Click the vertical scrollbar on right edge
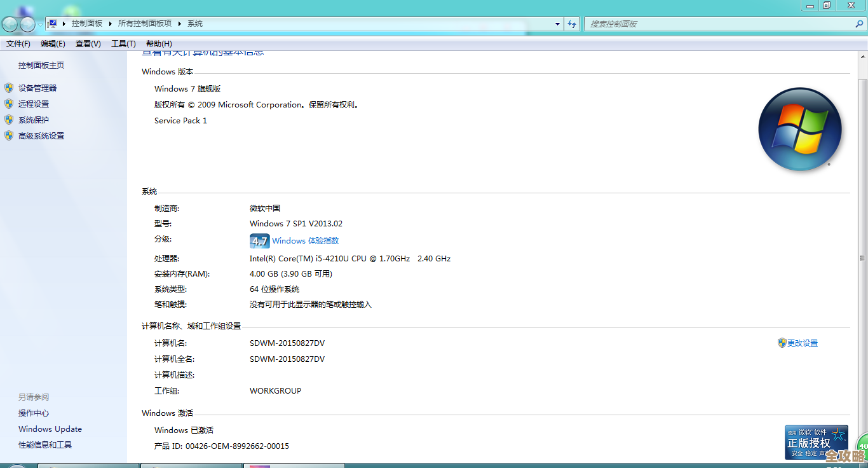 click(862, 258)
